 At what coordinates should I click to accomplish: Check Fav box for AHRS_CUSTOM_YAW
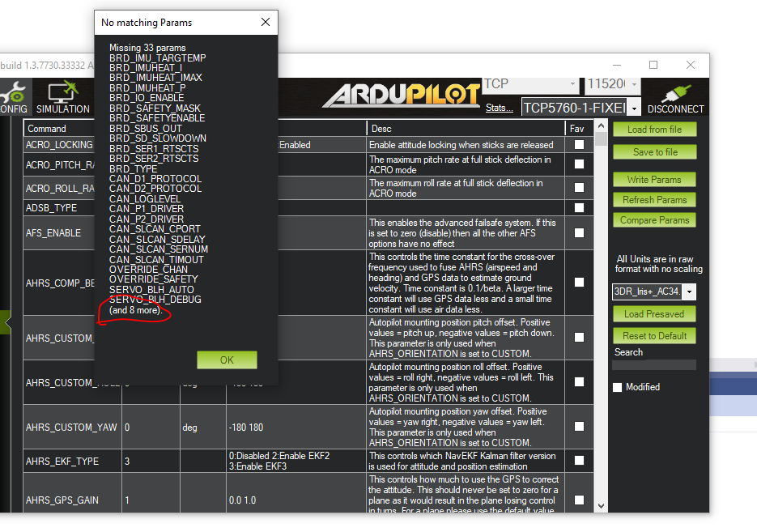click(580, 427)
